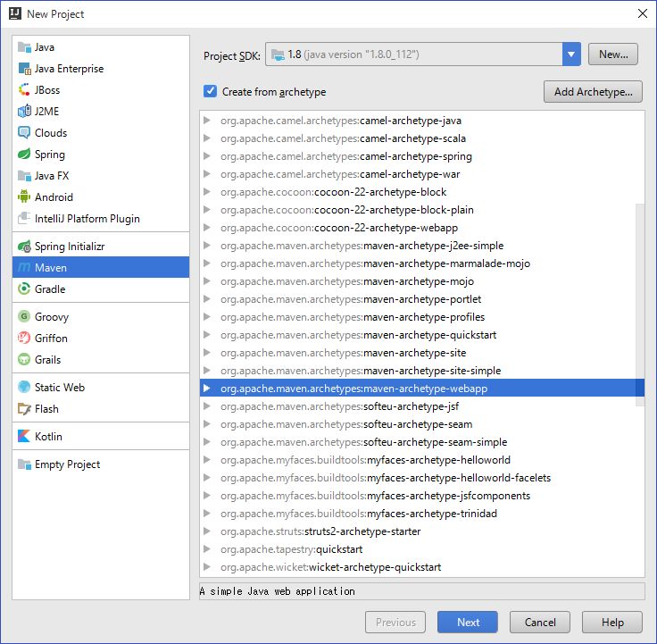657x644 pixels.
Task: Select maven-archetype-site-simple archetype
Action: coord(422,371)
